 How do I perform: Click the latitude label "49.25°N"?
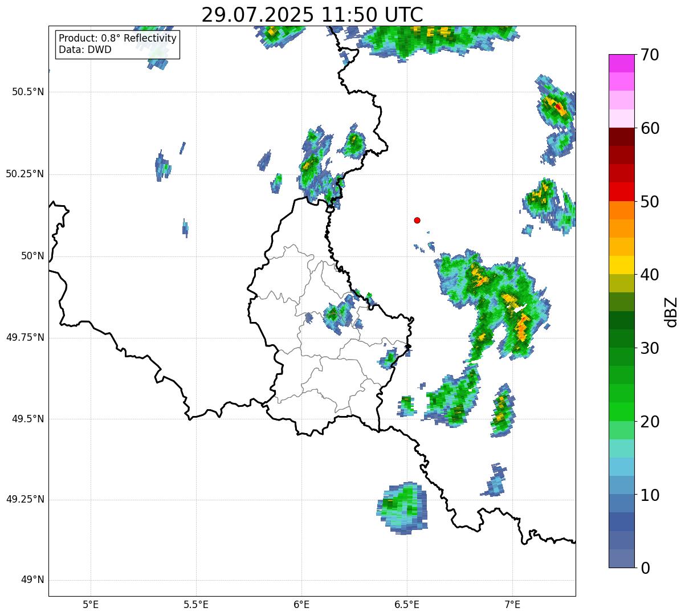coord(25,499)
